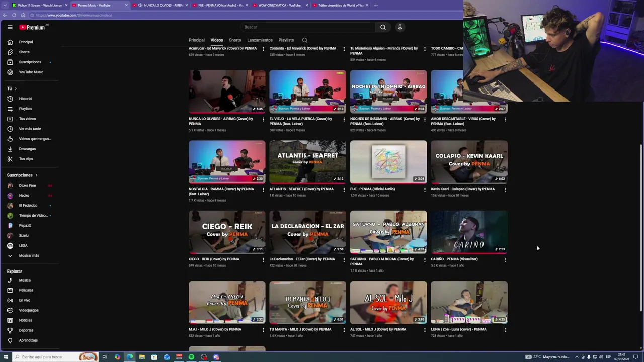Image resolution: width=644 pixels, height=362 pixels.
Task: Open Suscripciones in the sidebar
Action: tap(29, 62)
